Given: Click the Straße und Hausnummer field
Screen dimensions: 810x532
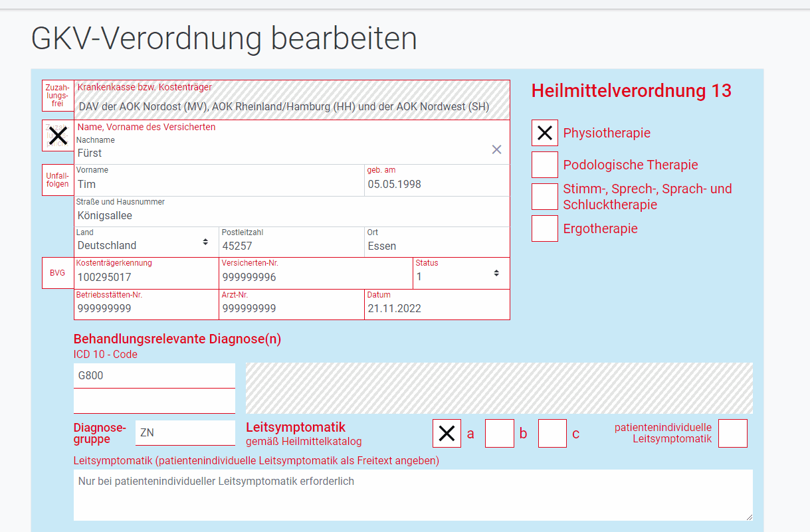Looking at the screenshot, I should pos(292,211).
